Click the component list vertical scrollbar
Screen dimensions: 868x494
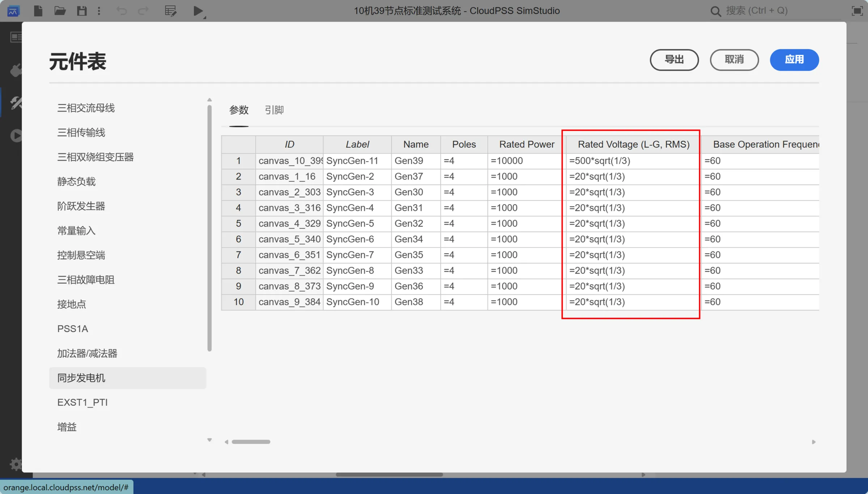(209, 228)
